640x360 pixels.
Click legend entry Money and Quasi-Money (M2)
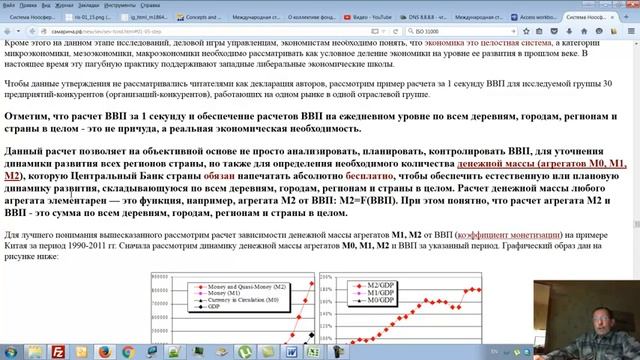(240, 287)
